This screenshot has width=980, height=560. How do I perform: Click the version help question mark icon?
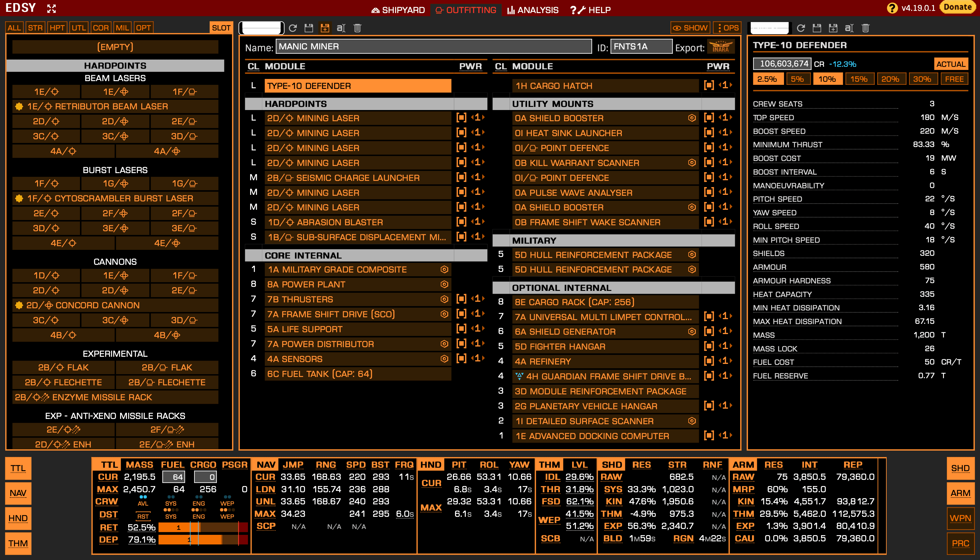[892, 8]
